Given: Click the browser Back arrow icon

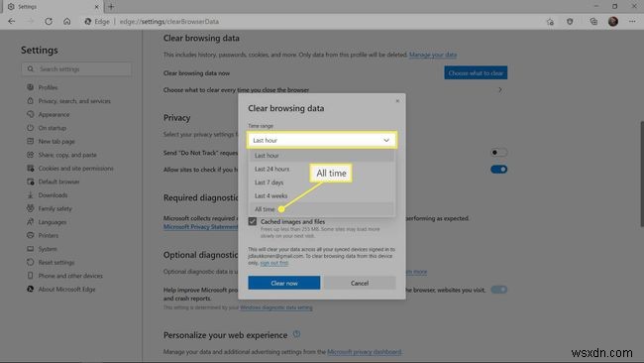Looking at the screenshot, I should pyautogui.click(x=12, y=22).
